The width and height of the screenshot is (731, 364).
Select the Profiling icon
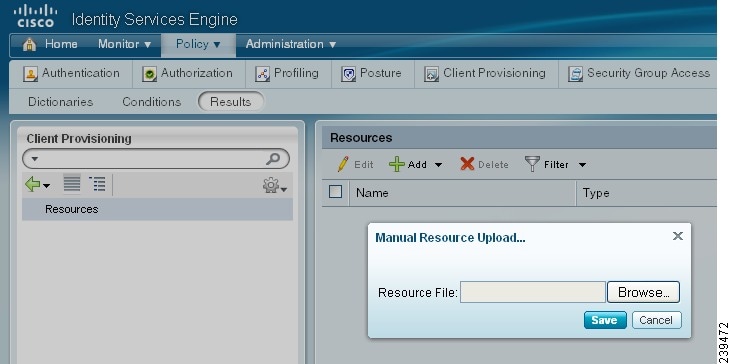click(x=262, y=75)
